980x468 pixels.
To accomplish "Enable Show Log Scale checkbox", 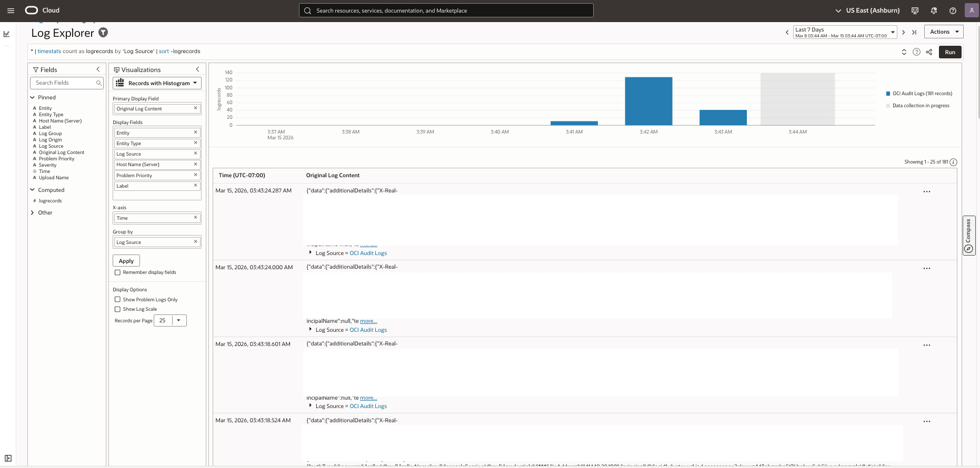I will [117, 309].
